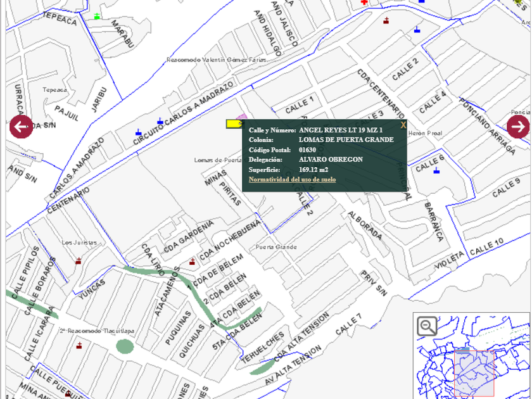Click the CALLE PIPILOS street label
532x399 pixels.
(x=25, y=272)
